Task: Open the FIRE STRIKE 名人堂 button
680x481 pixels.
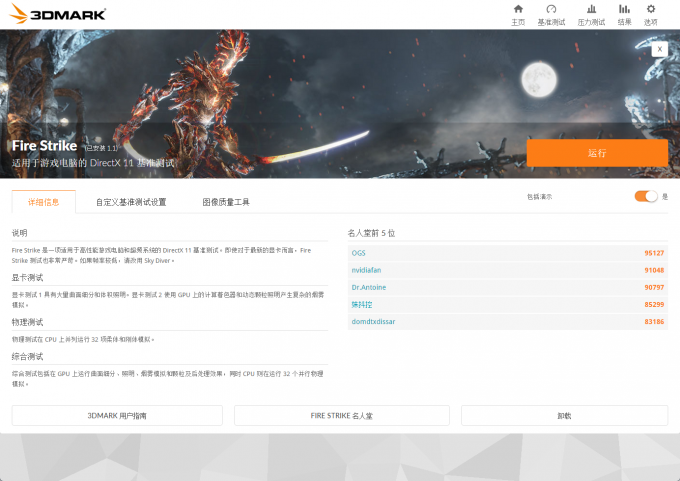Action: (342, 416)
